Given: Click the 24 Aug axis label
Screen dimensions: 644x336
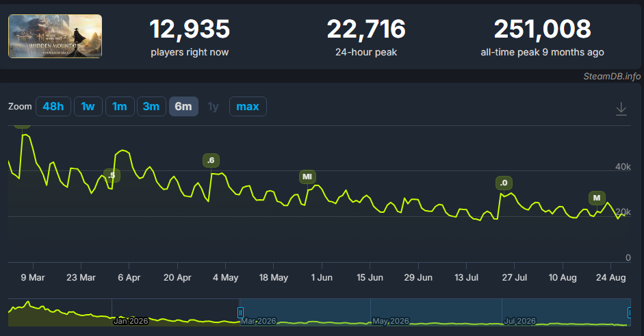Looking at the screenshot, I should [610, 277].
